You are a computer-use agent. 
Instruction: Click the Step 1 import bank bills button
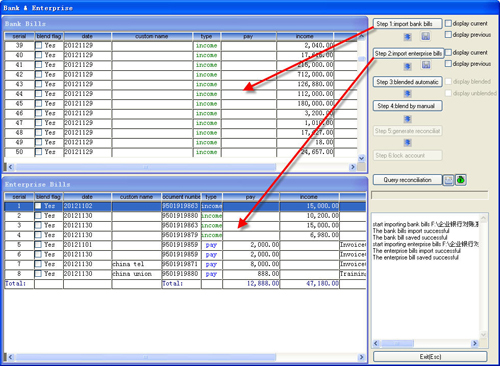(407, 24)
